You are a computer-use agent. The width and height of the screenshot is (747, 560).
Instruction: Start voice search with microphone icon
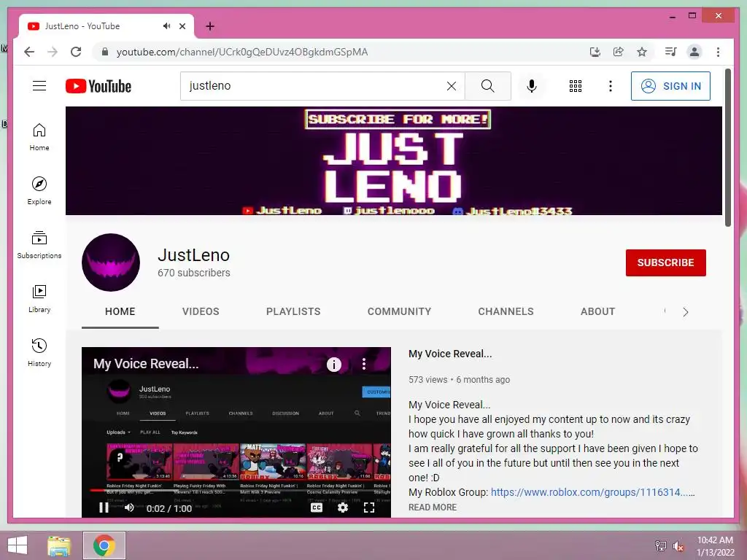coord(532,86)
